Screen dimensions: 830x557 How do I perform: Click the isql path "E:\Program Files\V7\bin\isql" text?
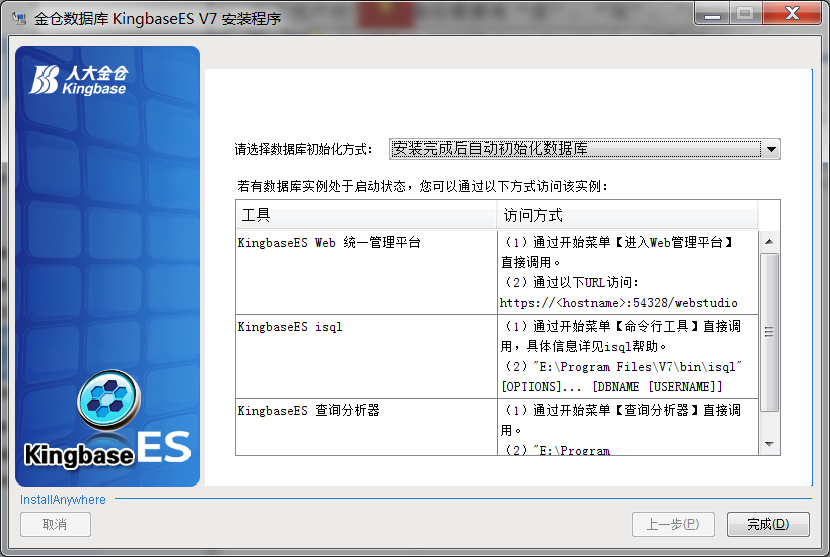coord(638,366)
